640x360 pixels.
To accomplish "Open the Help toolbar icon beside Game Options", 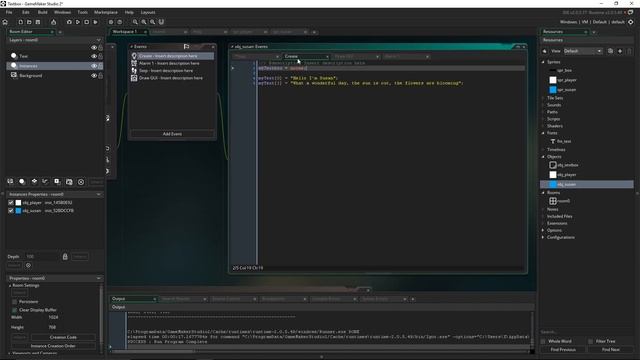I will [120, 22].
